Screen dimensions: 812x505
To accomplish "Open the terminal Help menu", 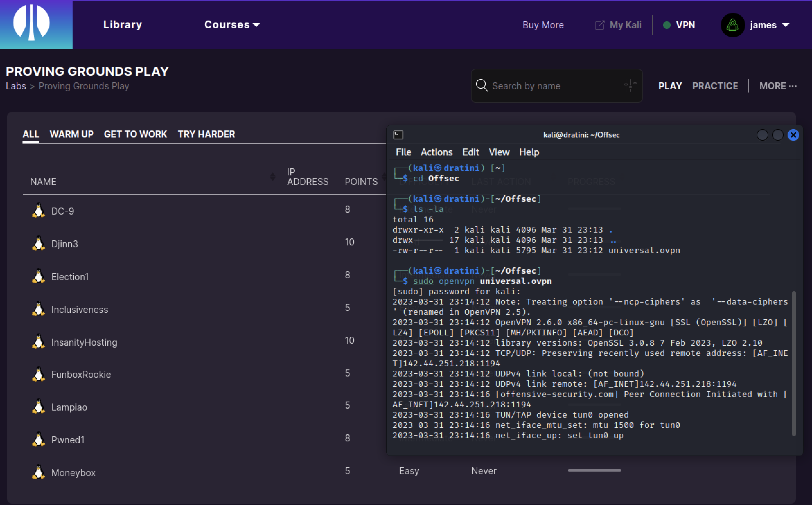I will pyautogui.click(x=529, y=152).
